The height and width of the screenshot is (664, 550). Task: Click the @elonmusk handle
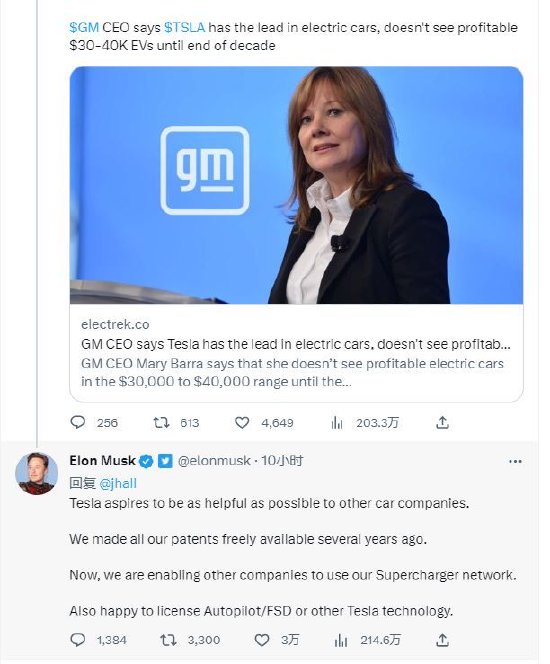point(214,460)
